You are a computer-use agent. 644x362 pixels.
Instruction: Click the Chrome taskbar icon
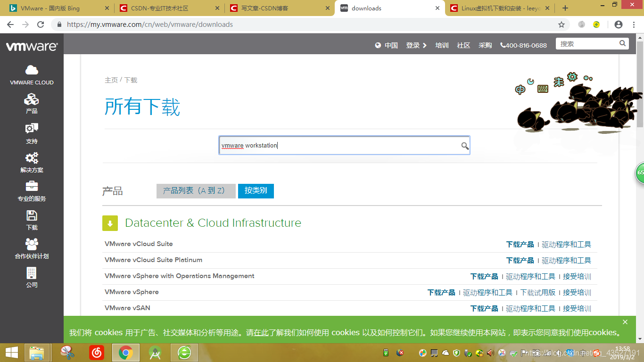click(125, 353)
